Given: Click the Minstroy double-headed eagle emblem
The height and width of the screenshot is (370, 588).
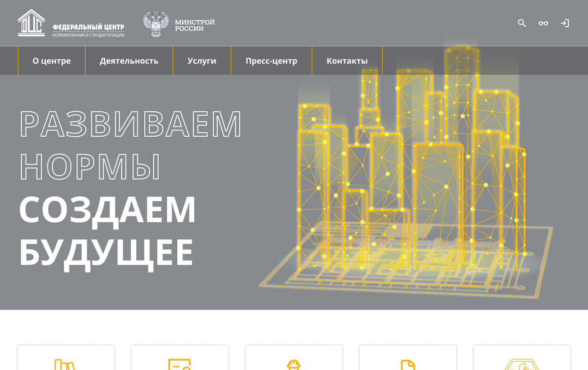Looking at the screenshot, I should click(x=156, y=23).
